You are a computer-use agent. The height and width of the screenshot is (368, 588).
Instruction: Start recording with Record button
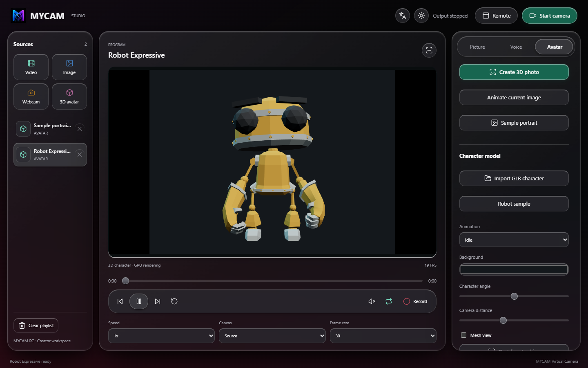[x=415, y=301]
